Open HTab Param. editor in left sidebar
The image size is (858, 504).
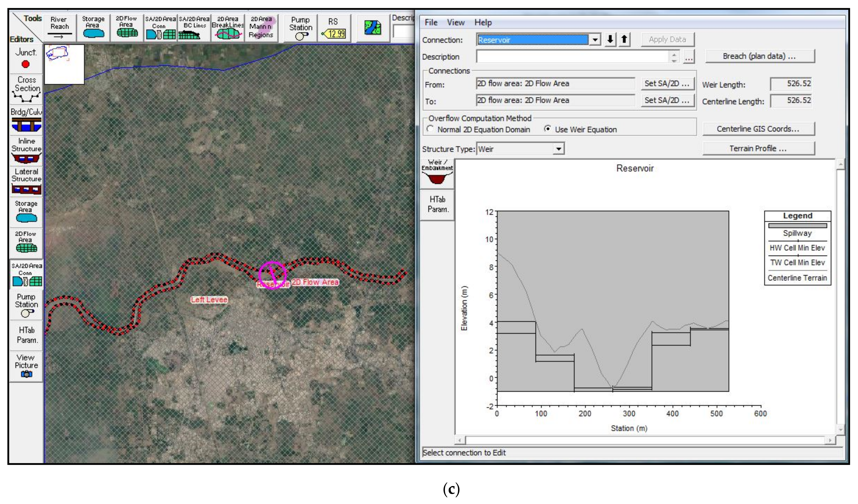26,336
